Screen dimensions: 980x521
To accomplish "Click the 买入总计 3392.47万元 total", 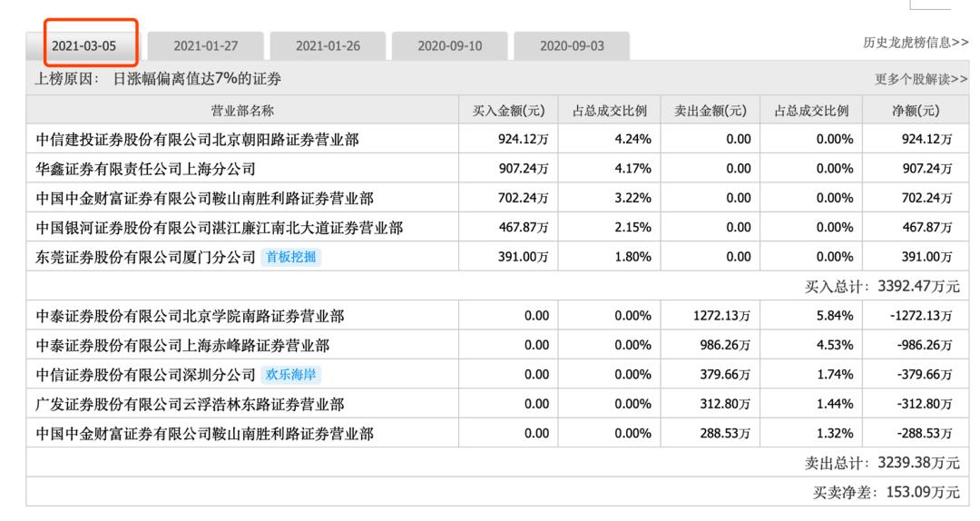I will point(882,286).
